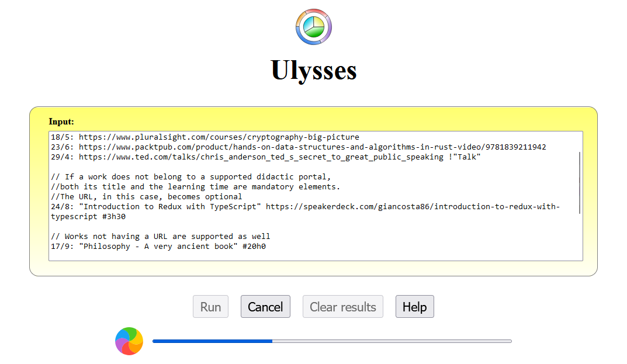Image resolution: width=627 pixels, height=364 pixels.
Task: Click the 'Introduction to Redux with TypeScript' line
Action: tap(305, 207)
